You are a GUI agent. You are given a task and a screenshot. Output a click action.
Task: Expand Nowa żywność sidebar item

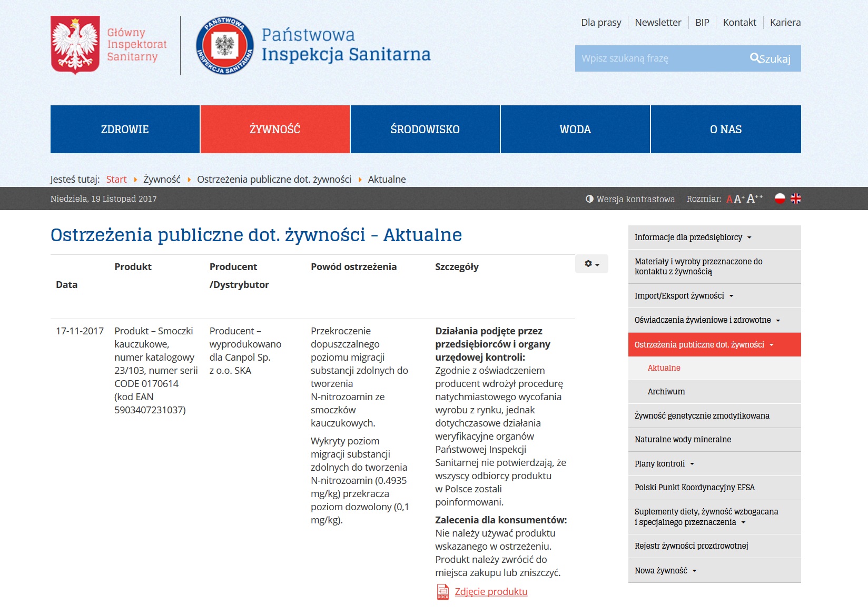pyautogui.click(x=714, y=571)
